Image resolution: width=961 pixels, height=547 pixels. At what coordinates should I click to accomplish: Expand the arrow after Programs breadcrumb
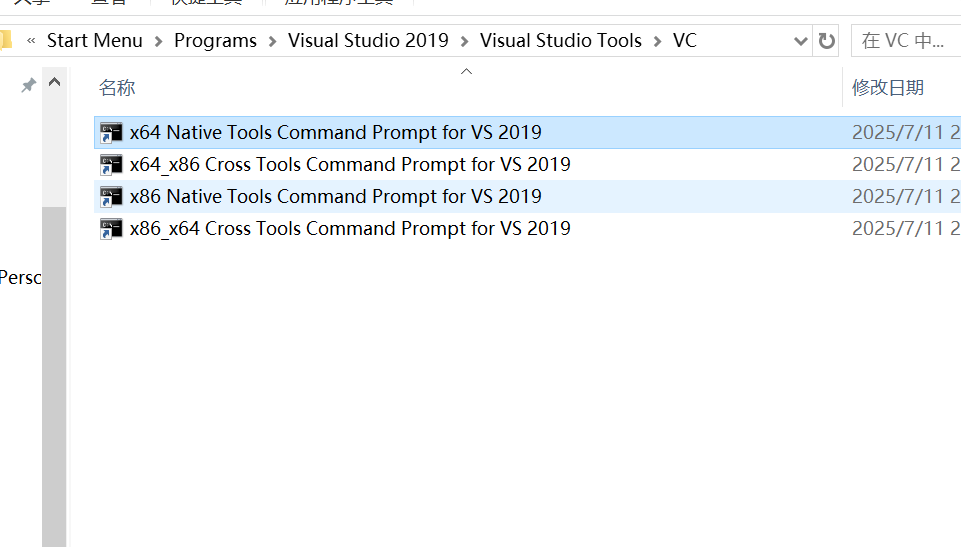[273, 41]
